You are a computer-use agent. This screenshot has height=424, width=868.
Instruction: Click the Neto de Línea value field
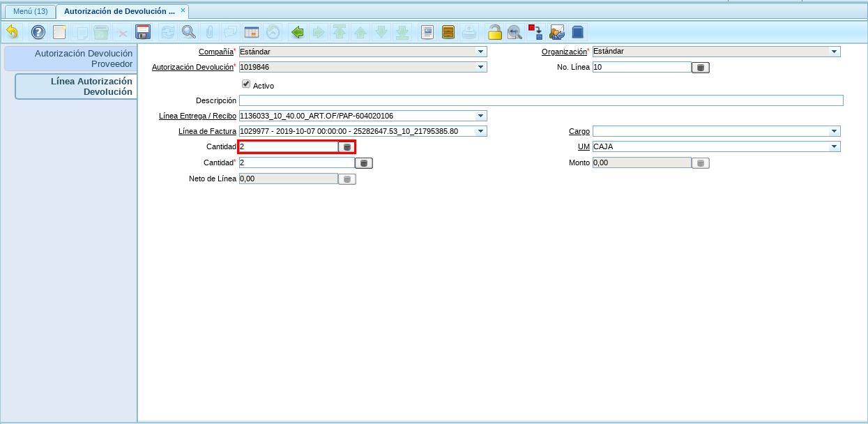(x=288, y=179)
